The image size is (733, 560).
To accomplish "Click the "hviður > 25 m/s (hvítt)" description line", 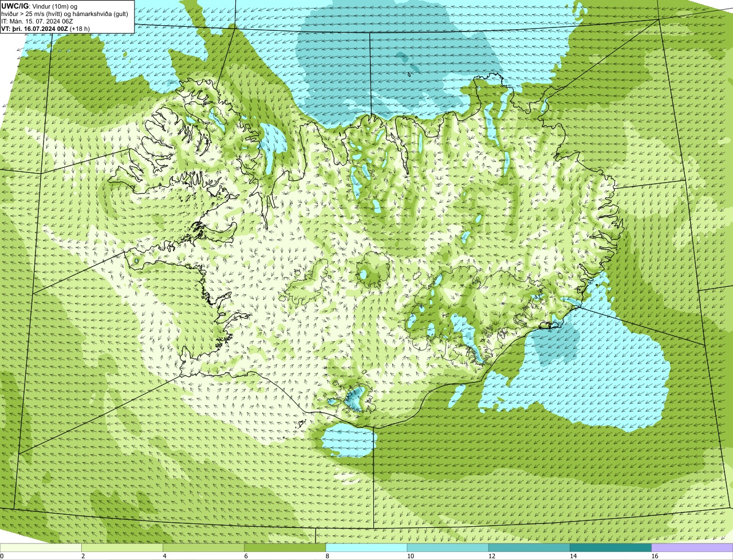I will (x=65, y=13).
